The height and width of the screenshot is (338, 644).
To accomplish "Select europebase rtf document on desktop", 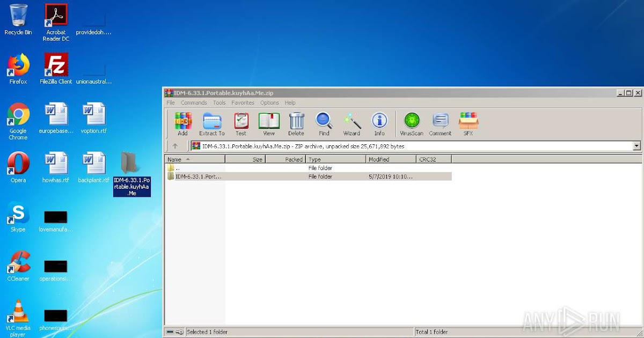I will point(56,118).
